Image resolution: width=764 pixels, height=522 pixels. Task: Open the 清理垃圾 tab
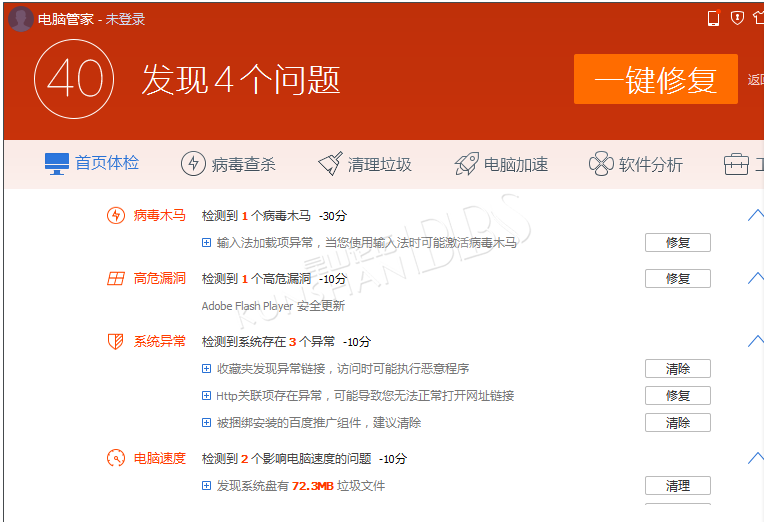364,164
